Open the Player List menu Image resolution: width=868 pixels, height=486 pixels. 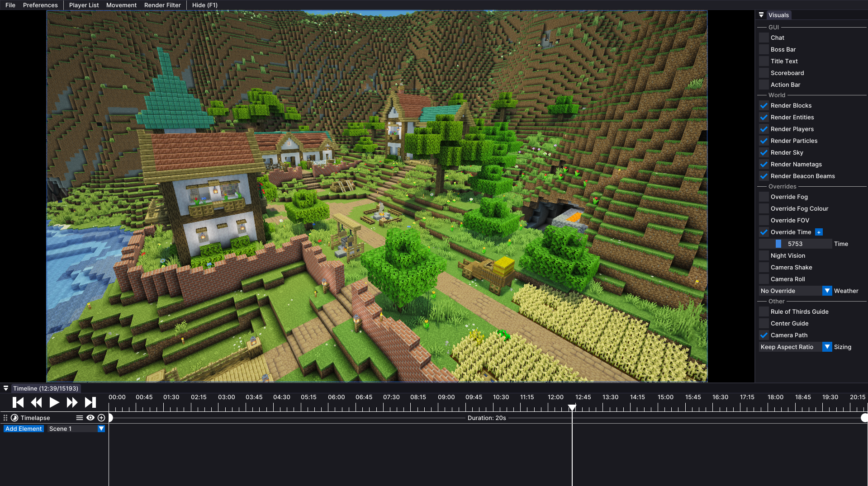point(84,5)
